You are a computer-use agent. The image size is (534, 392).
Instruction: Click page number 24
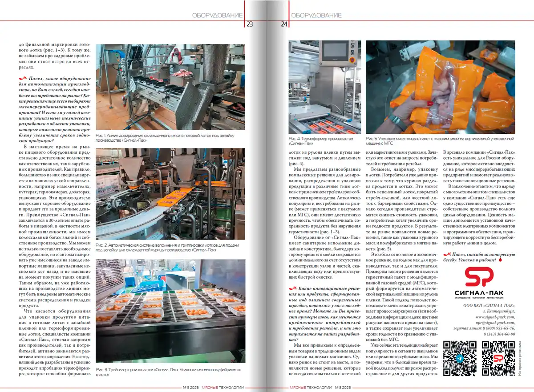coord(284,24)
